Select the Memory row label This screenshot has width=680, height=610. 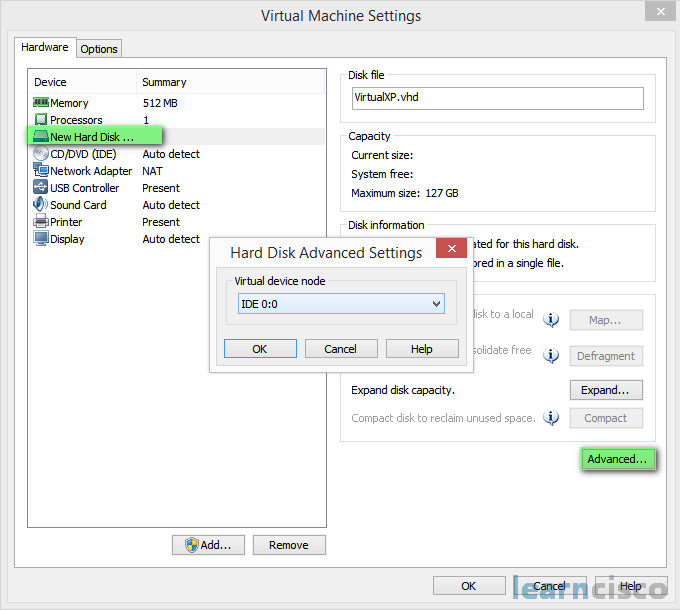pos(69,103)
